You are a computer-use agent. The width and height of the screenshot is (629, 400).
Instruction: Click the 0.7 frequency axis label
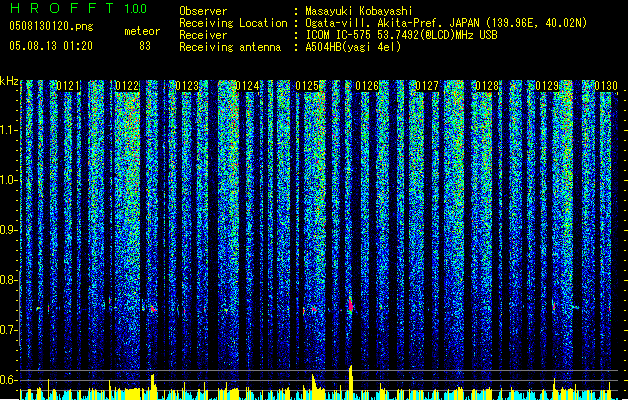tap(9, 330)
